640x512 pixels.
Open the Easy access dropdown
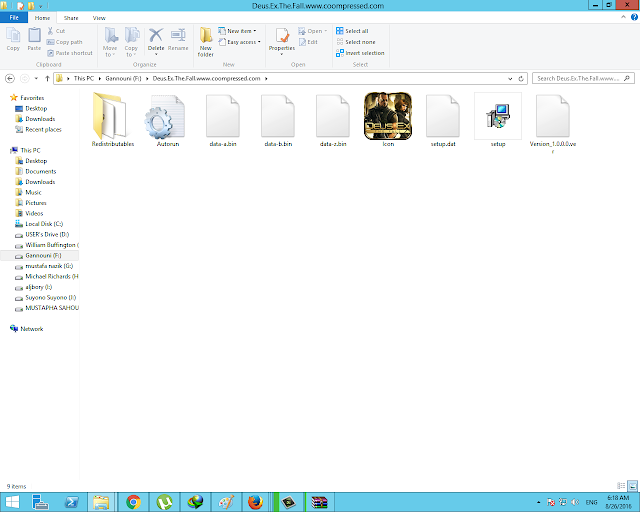(239, 42)
